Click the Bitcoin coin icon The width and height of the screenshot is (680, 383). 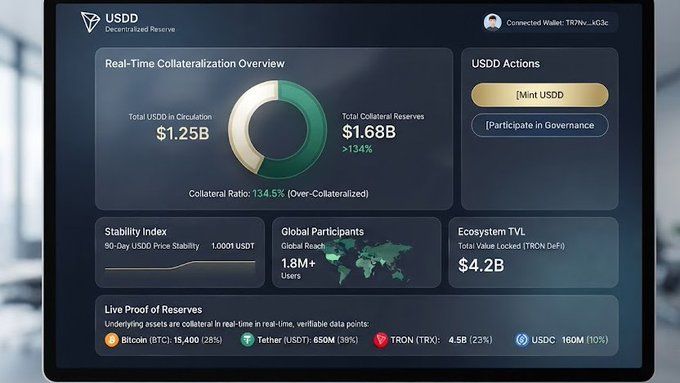click(111, 340)
